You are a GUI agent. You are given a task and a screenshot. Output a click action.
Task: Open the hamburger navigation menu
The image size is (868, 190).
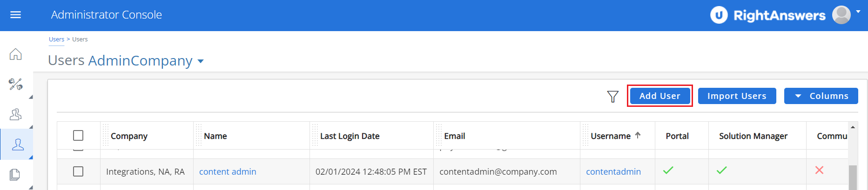pyautogui.click(x=16, y=15)
